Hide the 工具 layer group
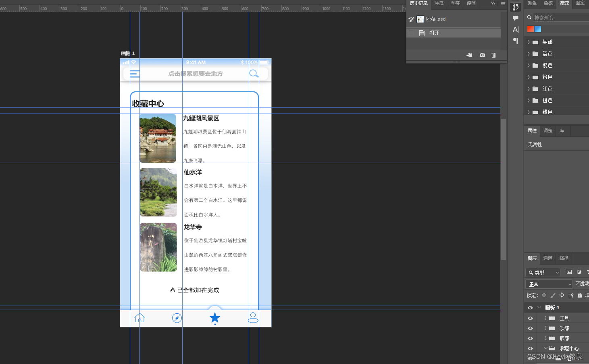The image size is (589, 364). click(530, 318)
